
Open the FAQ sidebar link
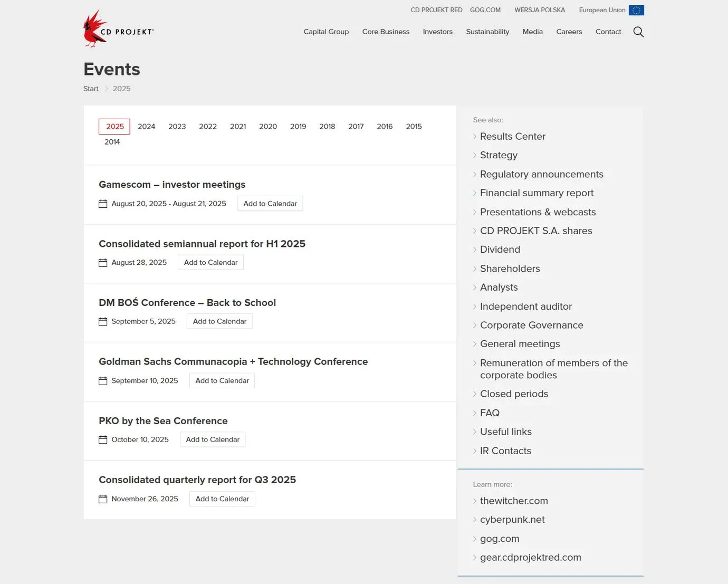490,413
